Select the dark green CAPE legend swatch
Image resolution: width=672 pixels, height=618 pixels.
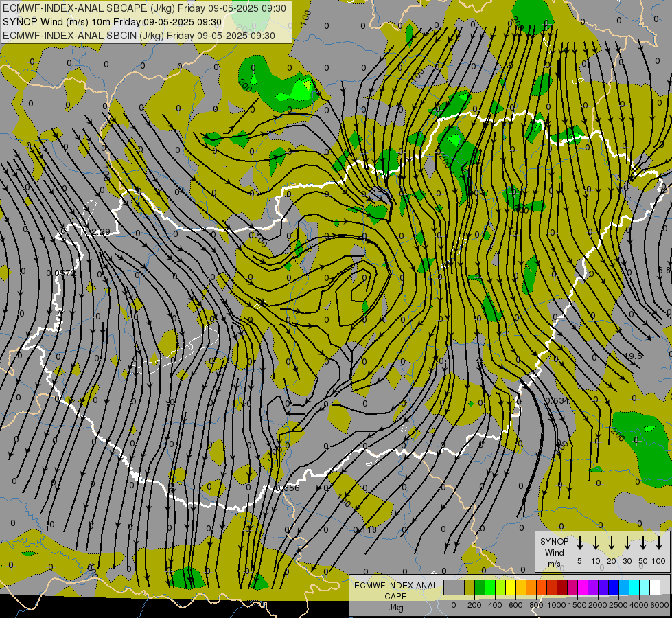point(480,587)
